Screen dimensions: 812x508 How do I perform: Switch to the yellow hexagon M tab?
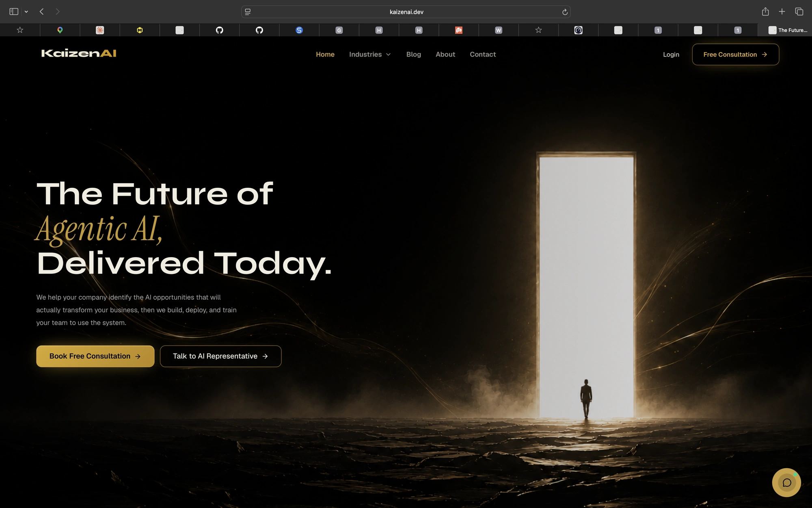[x=140, y=30]
